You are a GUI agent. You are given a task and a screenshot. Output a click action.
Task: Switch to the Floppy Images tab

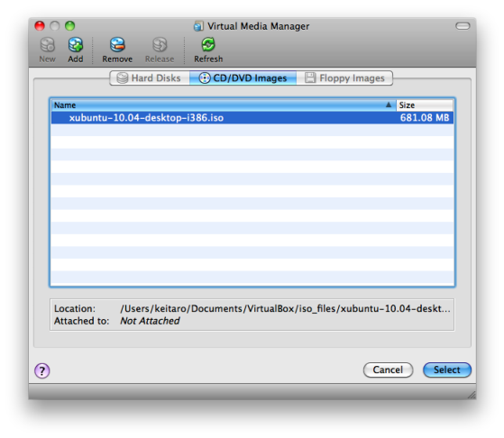coord(344,78)
